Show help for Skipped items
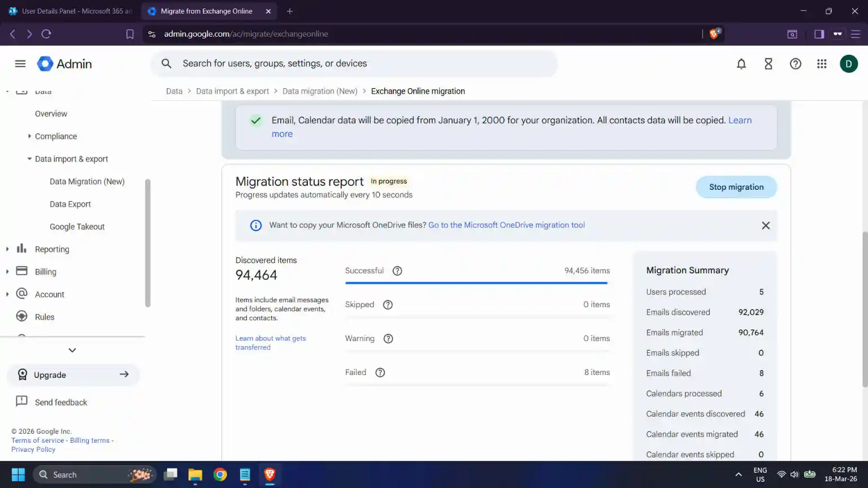 coord(388,304)
